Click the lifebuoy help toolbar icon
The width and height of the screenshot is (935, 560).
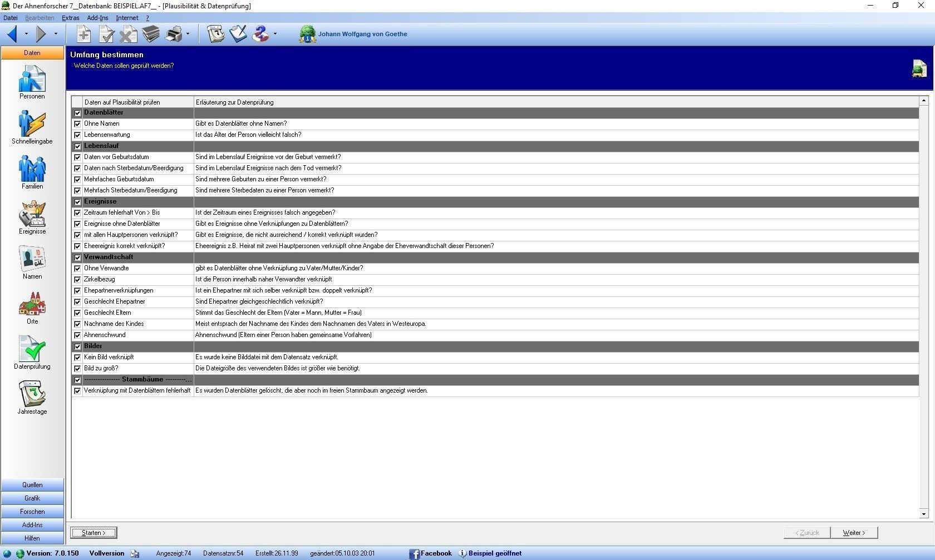coord(260,34)
